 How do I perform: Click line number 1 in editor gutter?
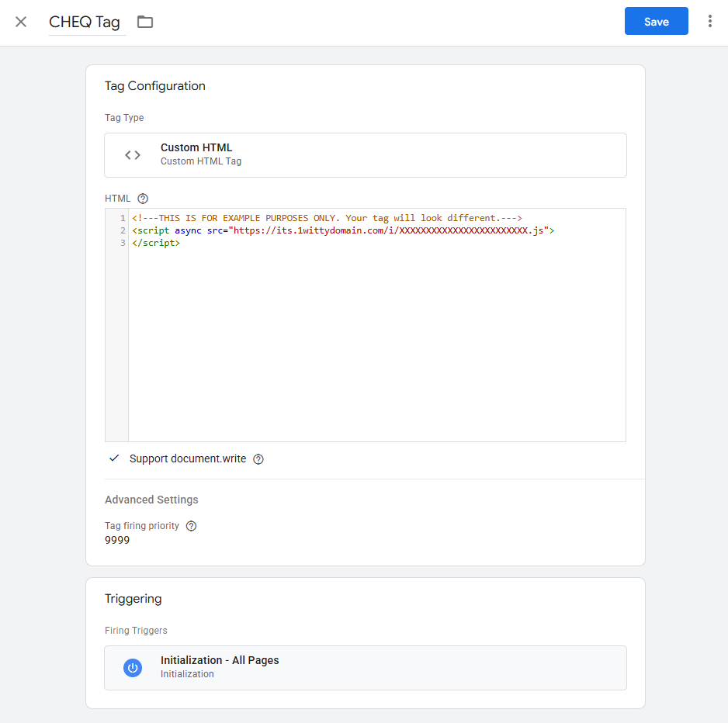tap(123, 218)
